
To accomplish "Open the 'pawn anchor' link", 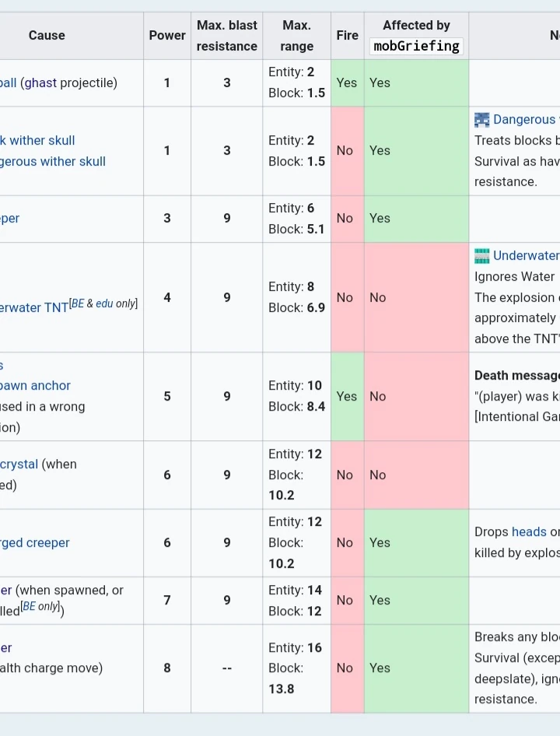I will tap(36, 386).
